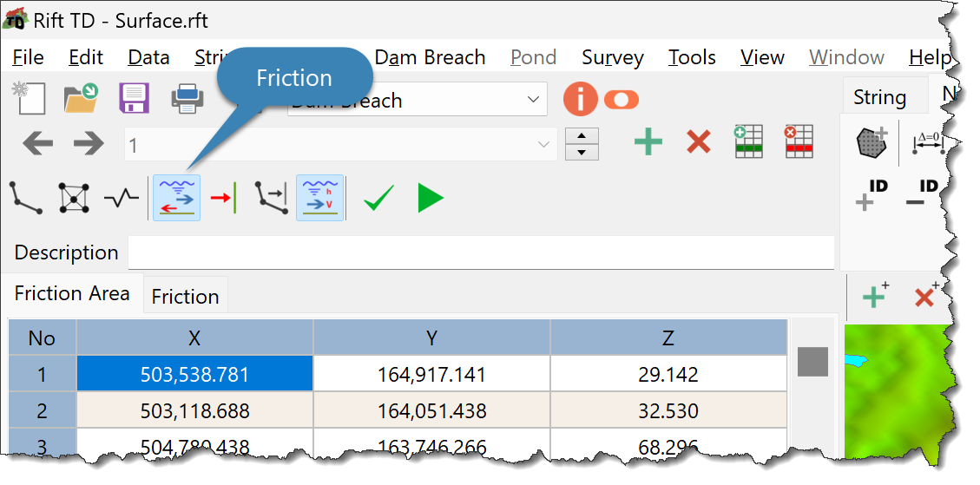The width and height of the screenshot is (980, 485).
Task: Click the New file icon
Action: [x=29, y=99]
